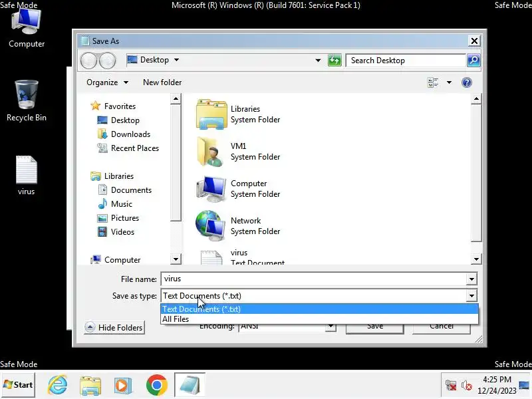This screenshot has width=532, height=399.
Task: Click the Show desktop icon beside the clock
Action: click(524, 385)
